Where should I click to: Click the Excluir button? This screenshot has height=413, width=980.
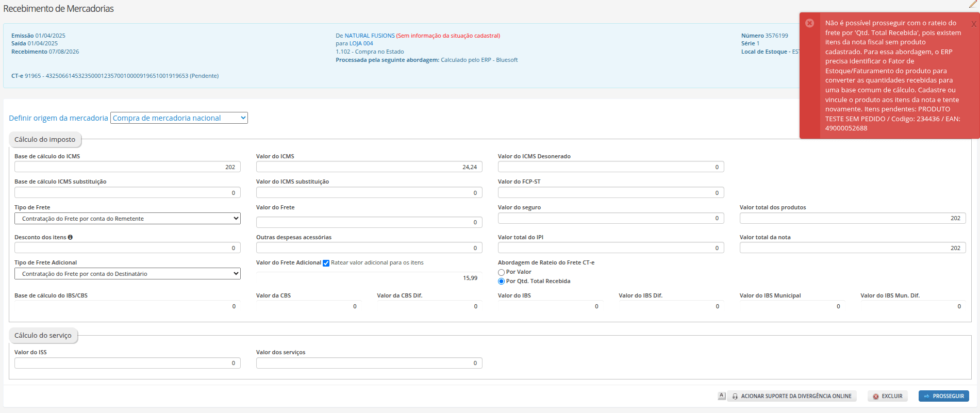coord(888,396)
